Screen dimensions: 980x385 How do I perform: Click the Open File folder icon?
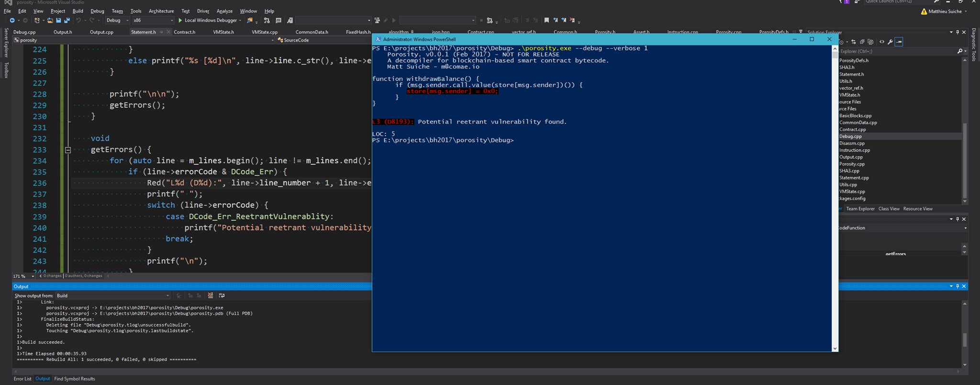click(50, 20)
